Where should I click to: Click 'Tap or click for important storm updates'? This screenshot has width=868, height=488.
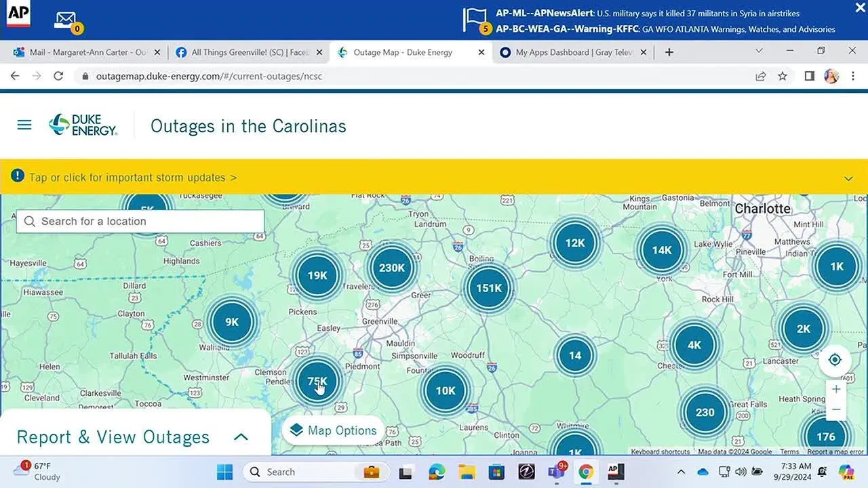[133, 178]
